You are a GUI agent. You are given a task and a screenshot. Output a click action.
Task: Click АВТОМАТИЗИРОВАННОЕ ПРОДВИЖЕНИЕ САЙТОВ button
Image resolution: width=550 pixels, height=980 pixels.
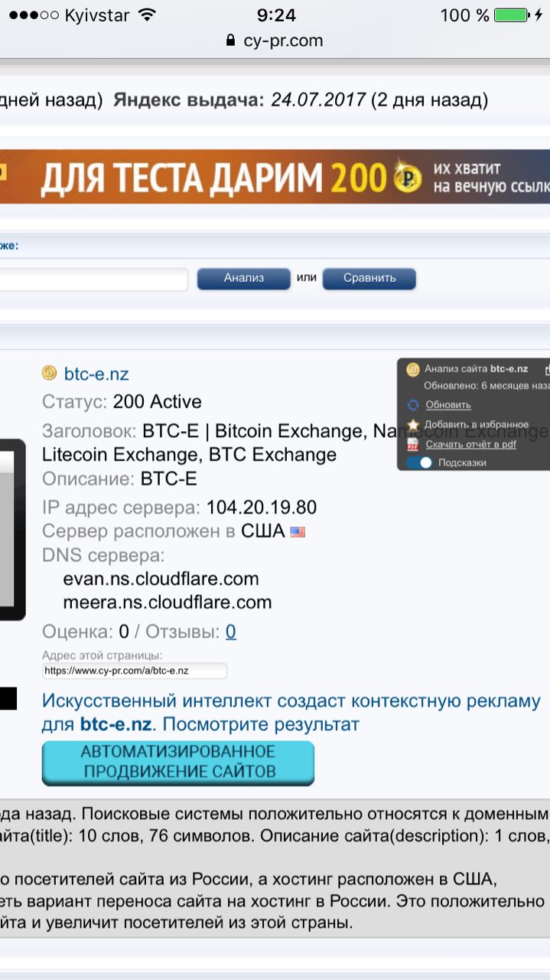coord(178,762)
